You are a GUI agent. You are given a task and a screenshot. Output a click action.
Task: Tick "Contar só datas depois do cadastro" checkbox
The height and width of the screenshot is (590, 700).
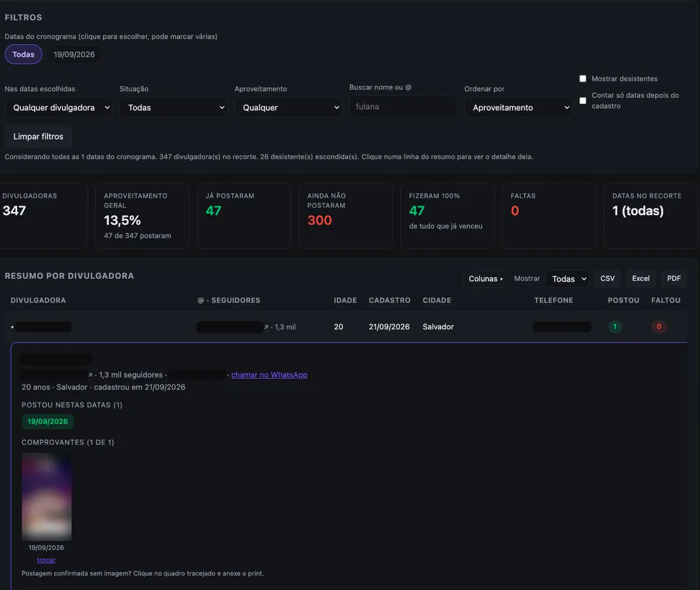[582, 101]
